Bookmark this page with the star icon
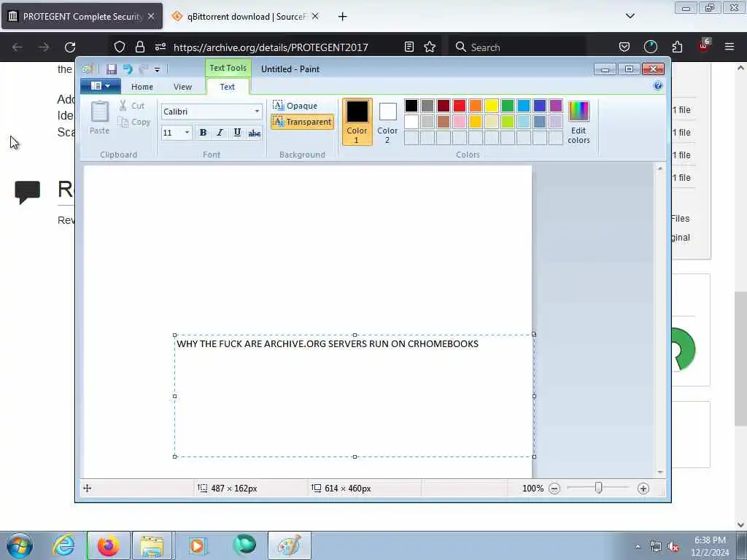The height and width of the screenshot is (560, 747). (430, 47)
